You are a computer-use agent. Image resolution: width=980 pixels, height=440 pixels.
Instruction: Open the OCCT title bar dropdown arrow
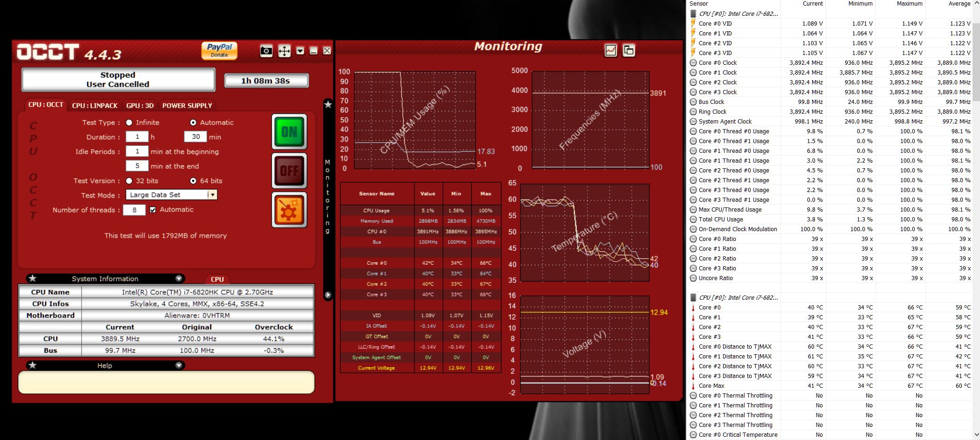pyautogui.click(x=300, y=50)
